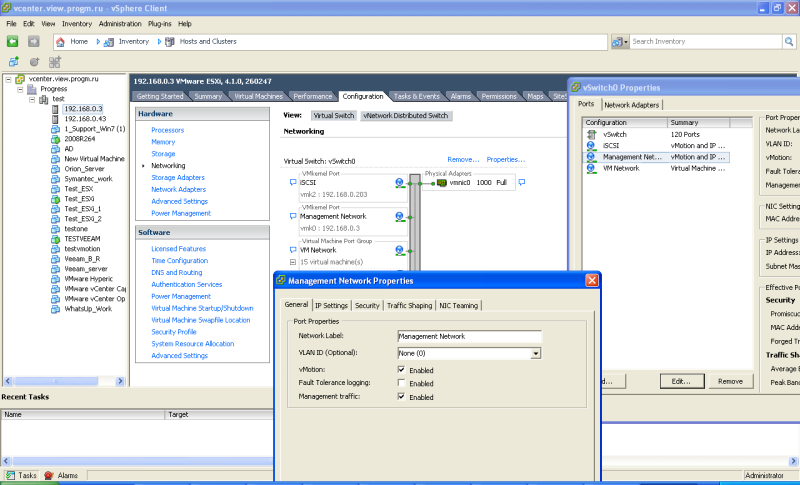Open the Security Profile link
Viewport: 800px width, 485px height.
pos(173,332)
